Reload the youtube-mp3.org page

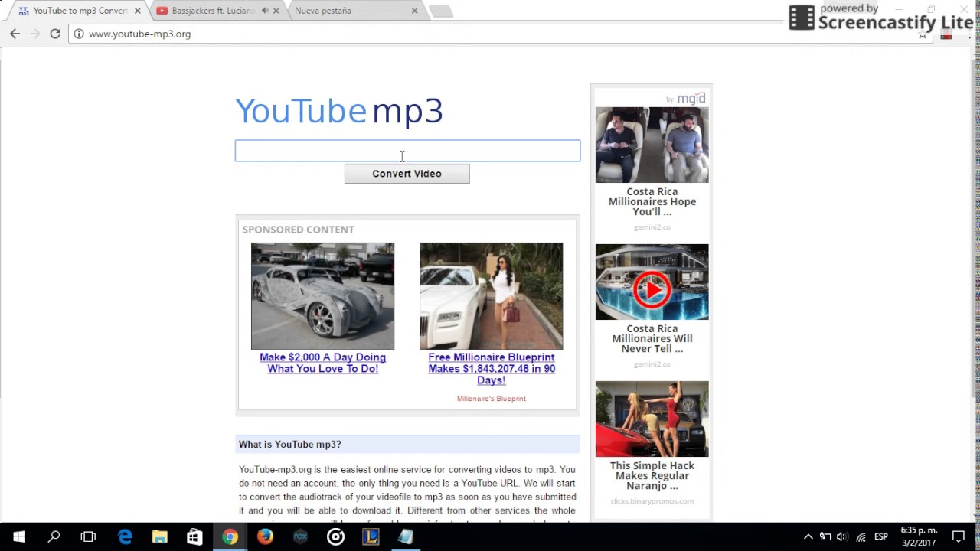click(55, 34)
